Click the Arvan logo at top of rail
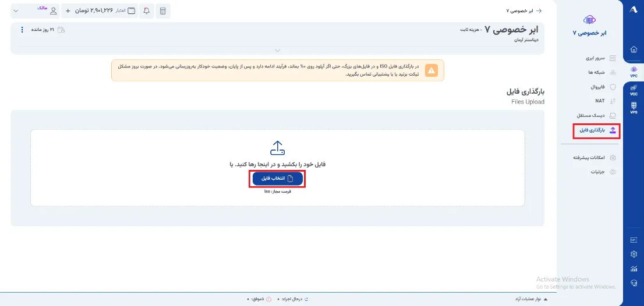Viewport: 644px width, 306px height. pos(634,11)
